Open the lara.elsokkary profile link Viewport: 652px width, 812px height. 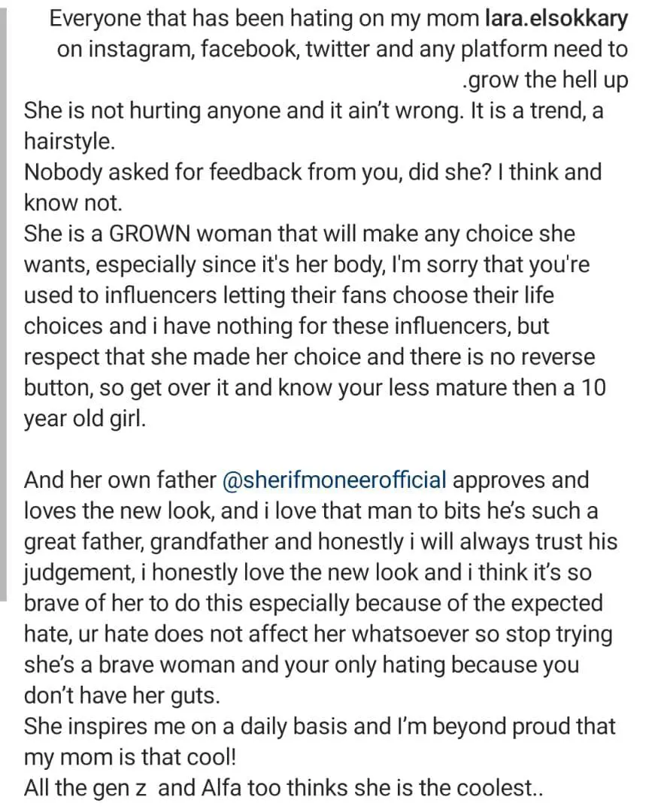click(x=556, y=20)
